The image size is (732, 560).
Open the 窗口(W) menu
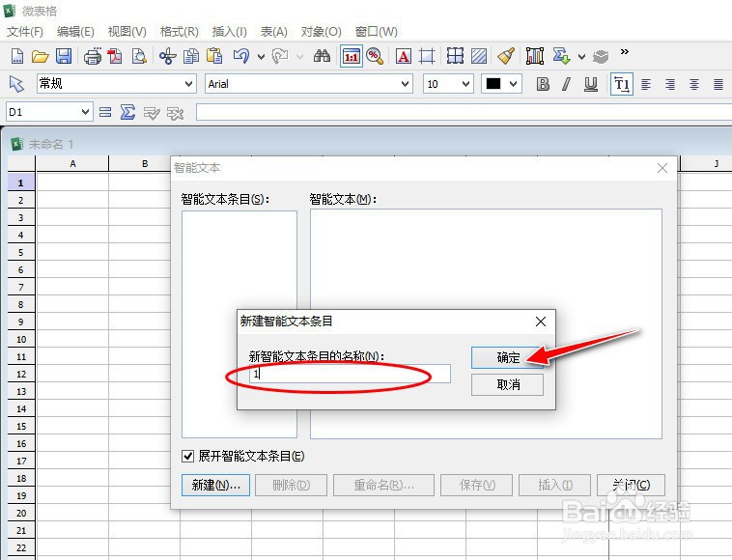(377, 31)
